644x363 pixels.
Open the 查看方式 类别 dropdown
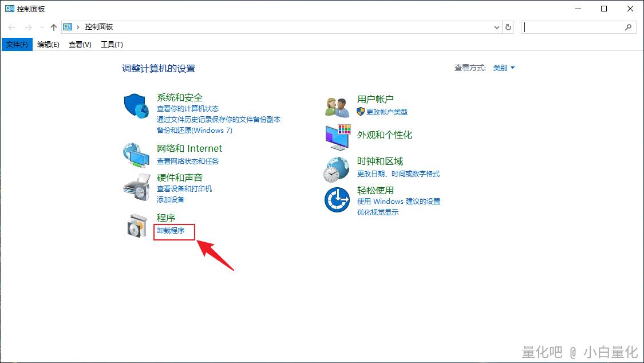pyautogui.click(x=504, y=68)
